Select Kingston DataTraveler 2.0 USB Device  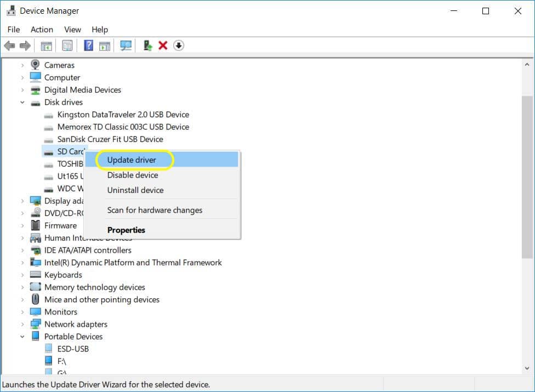(x=123, y=115)
